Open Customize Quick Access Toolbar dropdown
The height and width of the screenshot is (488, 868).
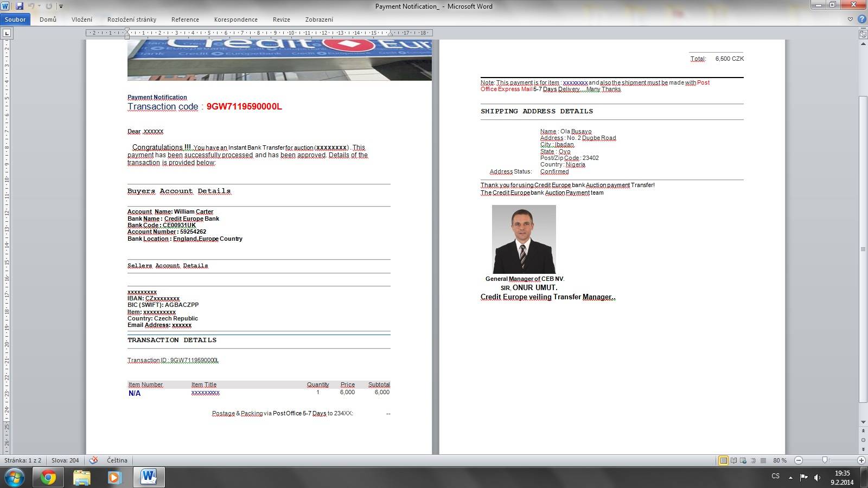pyautogui.click(x=61, y=7)
